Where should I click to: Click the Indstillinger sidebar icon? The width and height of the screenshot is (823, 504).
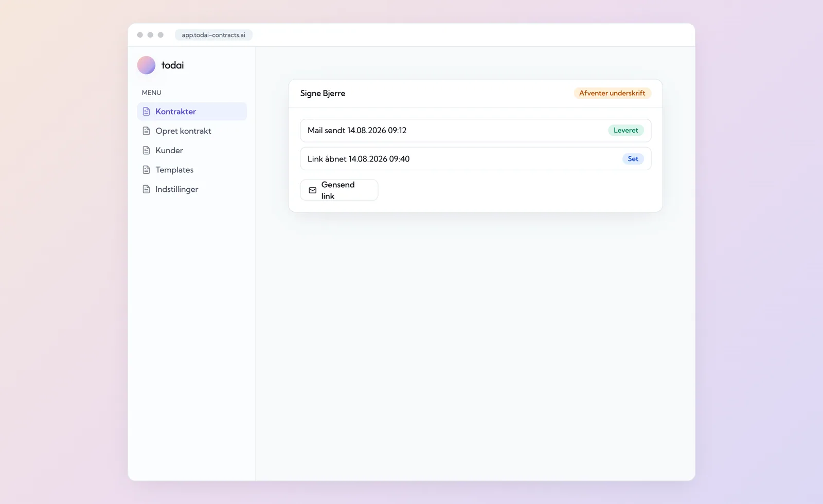click(146, 189)
